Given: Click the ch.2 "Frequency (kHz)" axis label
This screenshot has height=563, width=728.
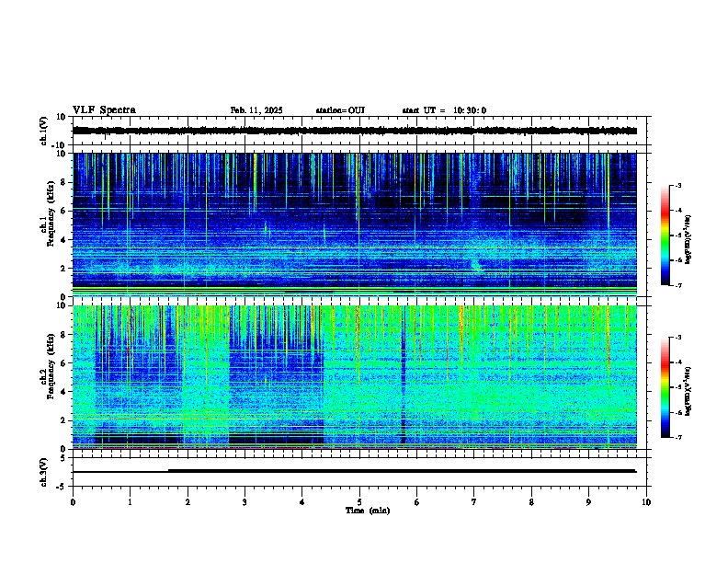Looking at the screenshot, I should (51, 366).
